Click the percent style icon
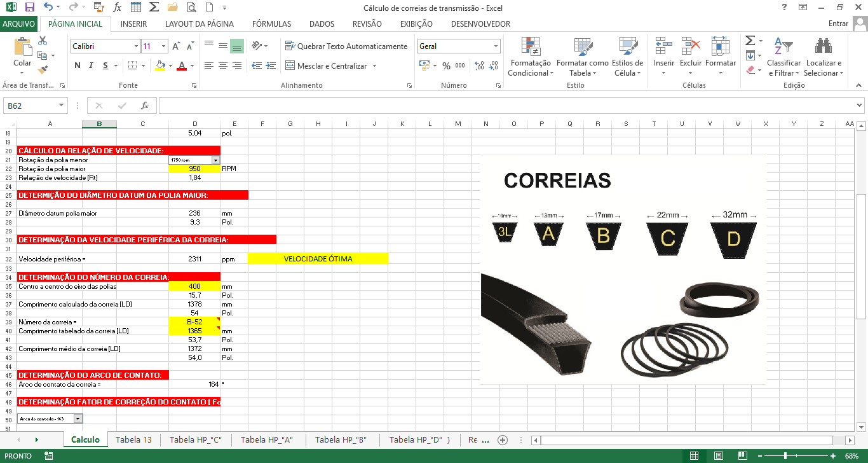The width and height of the screenshot is (868, 463). (x=446, y=66)
